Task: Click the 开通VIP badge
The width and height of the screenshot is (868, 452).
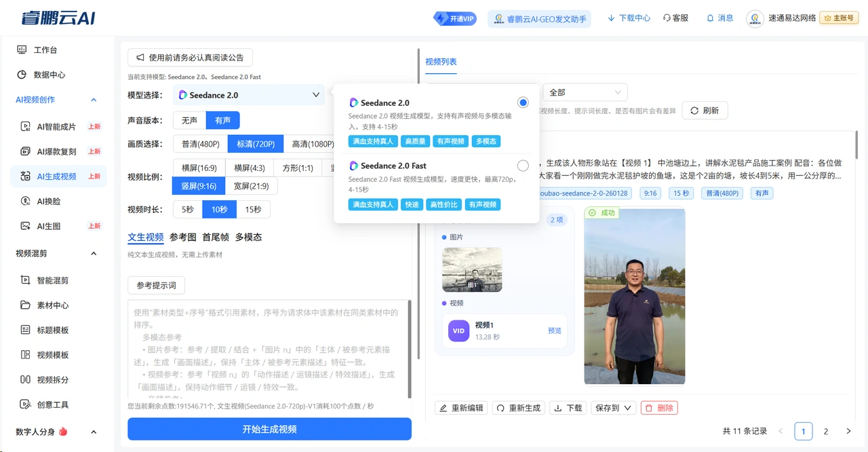Action: (x=454, y=18)
